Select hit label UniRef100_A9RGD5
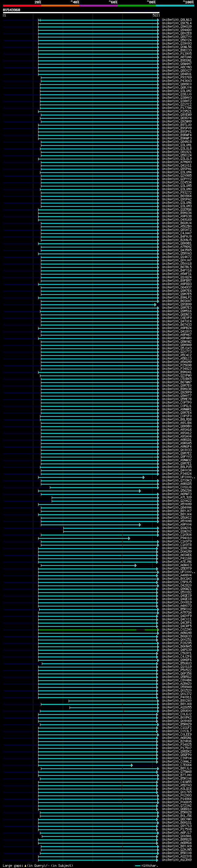Image resolution: width=197 pixels, height=868 pixels. (x=177, y=484)
